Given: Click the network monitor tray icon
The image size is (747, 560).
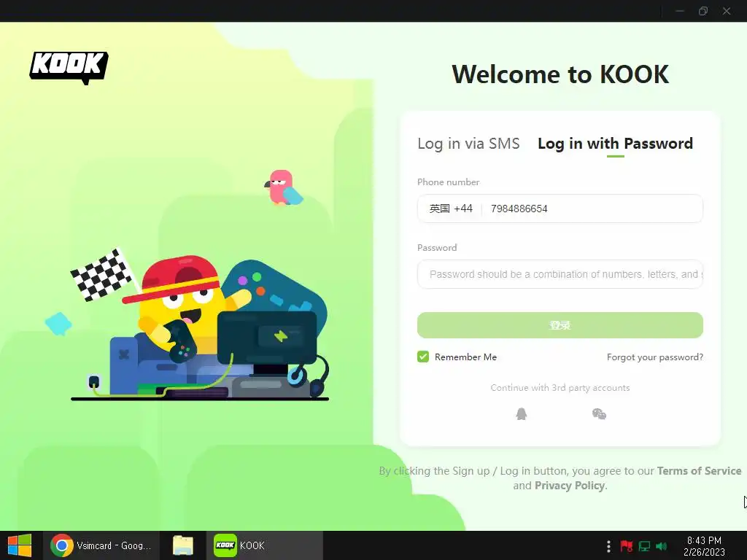Looking at the screenshot, I should (x=644, y=546).
